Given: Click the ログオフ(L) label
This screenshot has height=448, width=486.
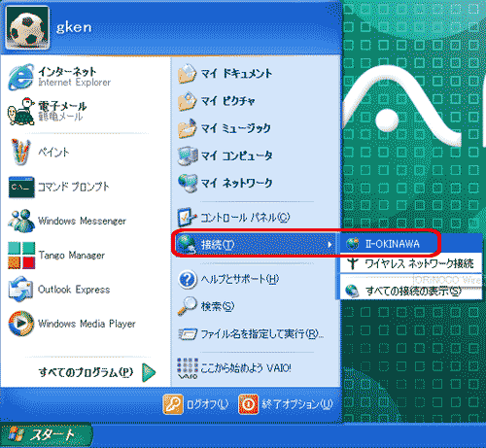Looking at the screenshot, I should pyautogui.click(x=208, y=404).
